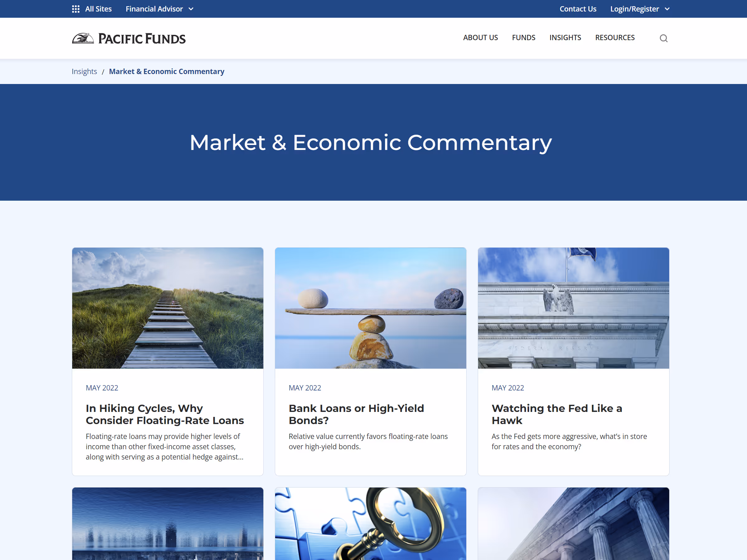747x560 pixels.
Task: Click the All Sites text label
Action: 98,9
